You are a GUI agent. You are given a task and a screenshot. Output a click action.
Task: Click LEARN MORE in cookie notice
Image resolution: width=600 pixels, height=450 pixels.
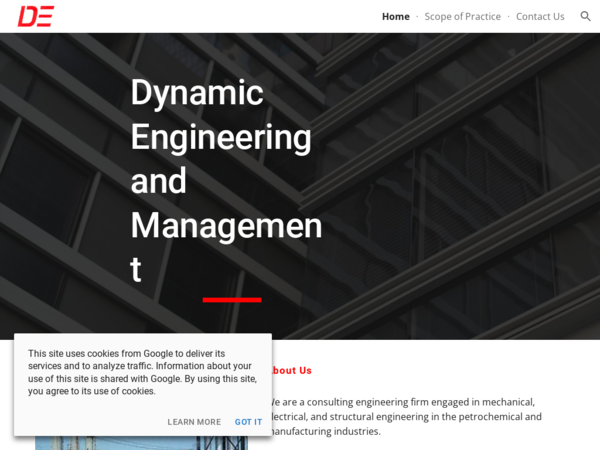[x=194, y=422]
